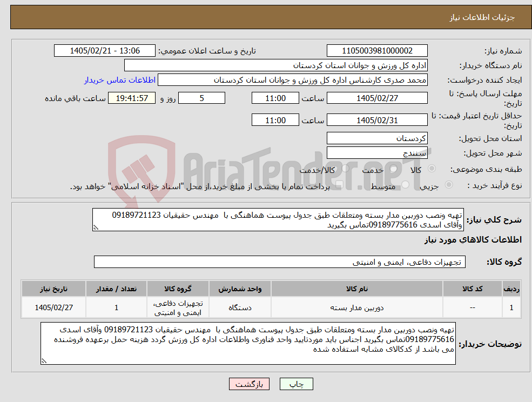Select the کالا/خدمت radio button
Screen dimensions: 532x402
pyautogui.click(x=345, y=169)
